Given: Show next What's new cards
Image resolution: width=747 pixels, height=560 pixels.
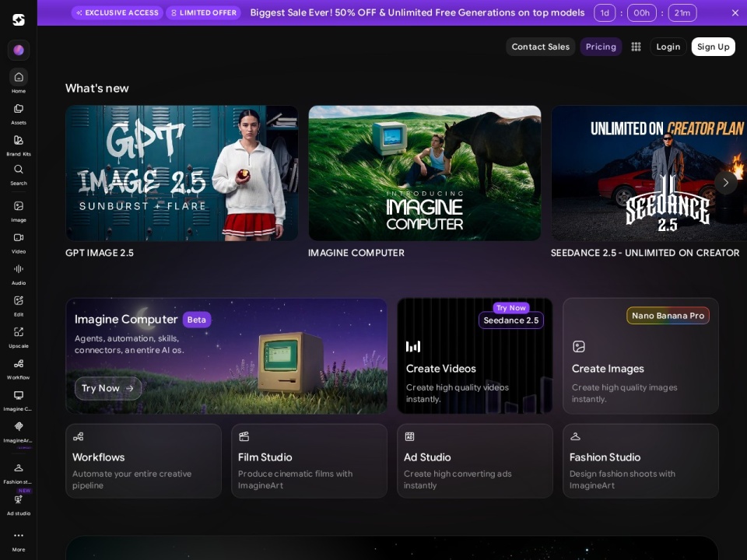Looking at the screenshot, I should pos(725,182).
